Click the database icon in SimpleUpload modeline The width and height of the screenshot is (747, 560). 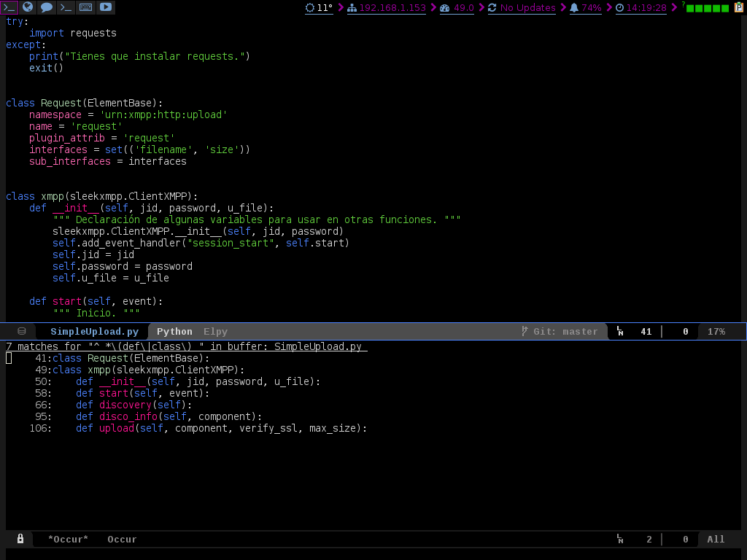coord(21,331)
